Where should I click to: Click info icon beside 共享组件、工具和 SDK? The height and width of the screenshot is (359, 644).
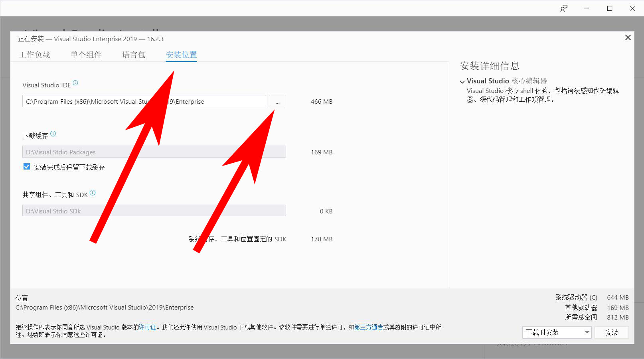point(93,193)
